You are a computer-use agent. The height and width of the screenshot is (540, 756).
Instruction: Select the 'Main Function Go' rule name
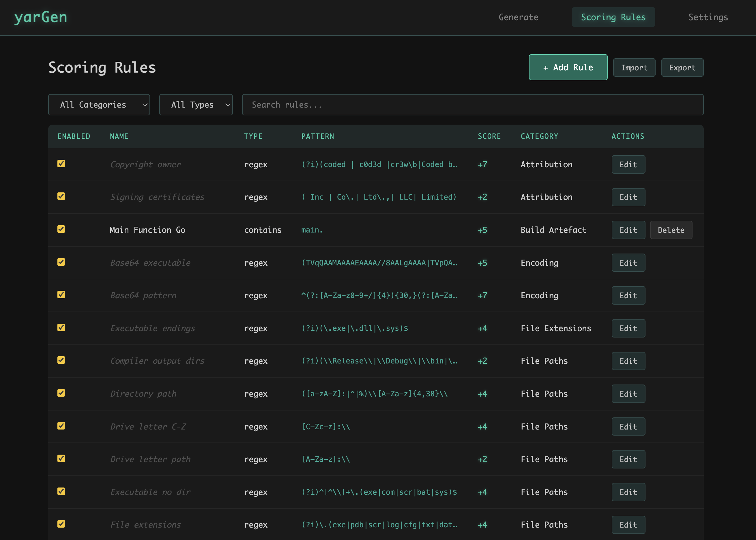click(147, 230)
